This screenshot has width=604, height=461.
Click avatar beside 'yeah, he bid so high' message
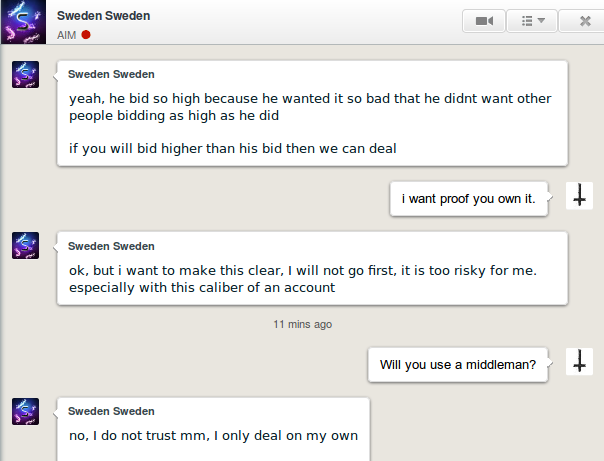click(x=25, y=74)
